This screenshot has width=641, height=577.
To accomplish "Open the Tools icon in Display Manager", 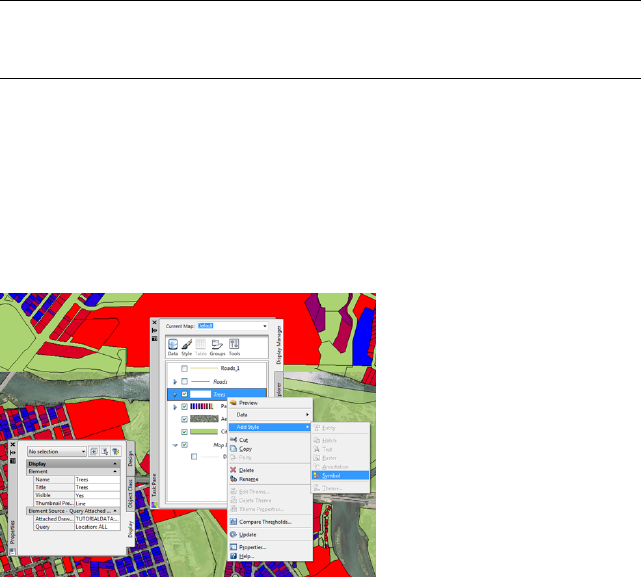I will point(234,347).
